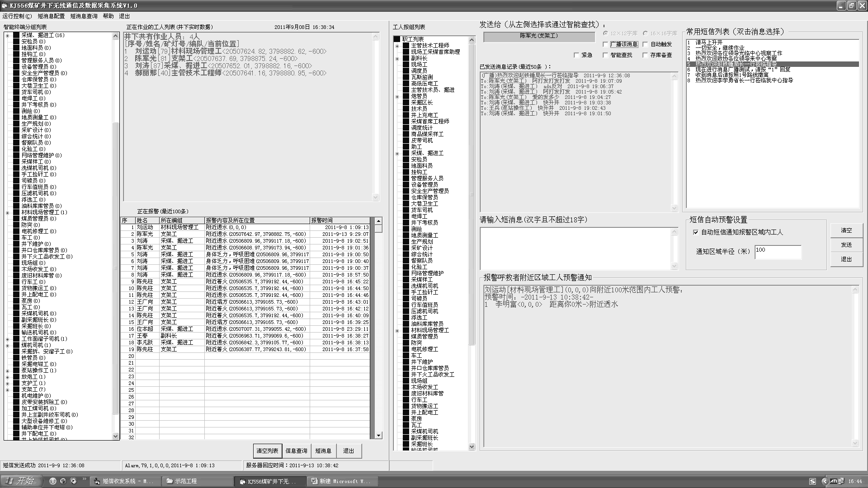868x488 pixels.
Task: Open the 帮助 menu
Action: tap(108, 16)
